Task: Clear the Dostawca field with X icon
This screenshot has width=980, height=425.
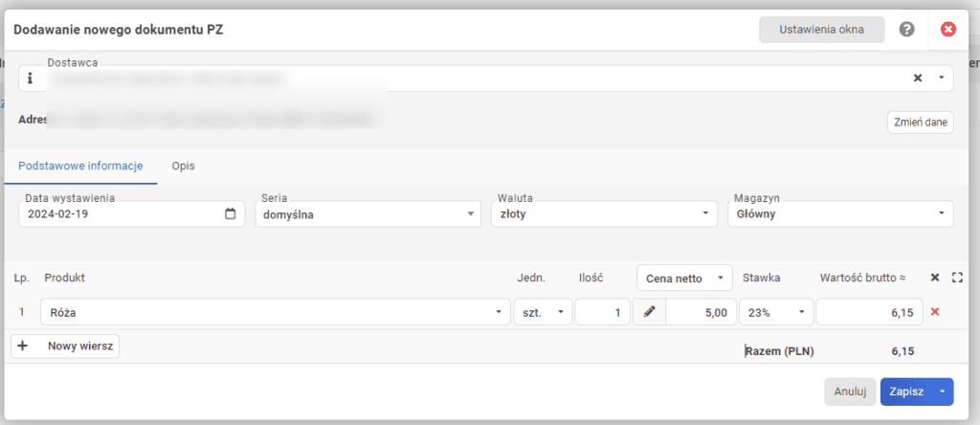Action: coord(917,78)
